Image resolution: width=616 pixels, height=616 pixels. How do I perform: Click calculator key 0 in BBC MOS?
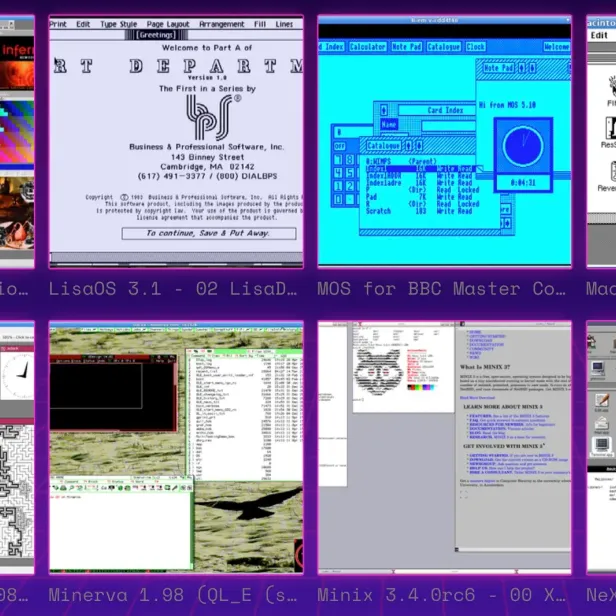(x=337, y=200)
